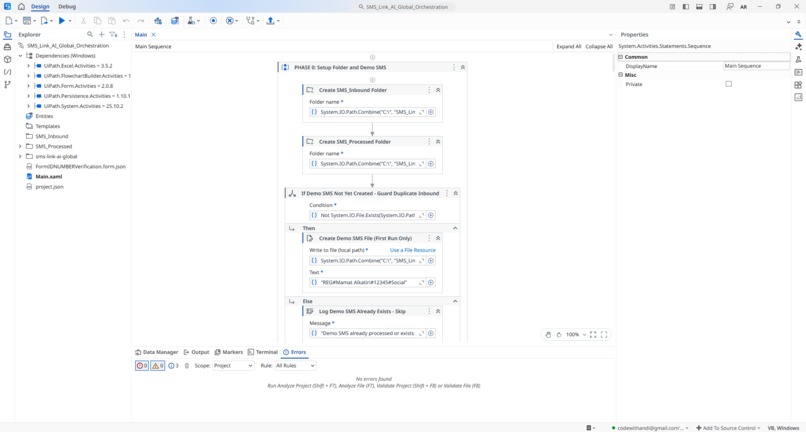This screenshot has height=432, width=806.
Task: Toggle the bottom panel layout button
Action: click(699, 7)
